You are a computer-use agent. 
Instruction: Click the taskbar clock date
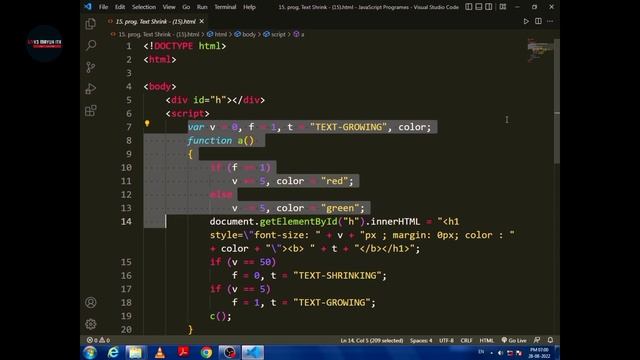click(539, 353)
